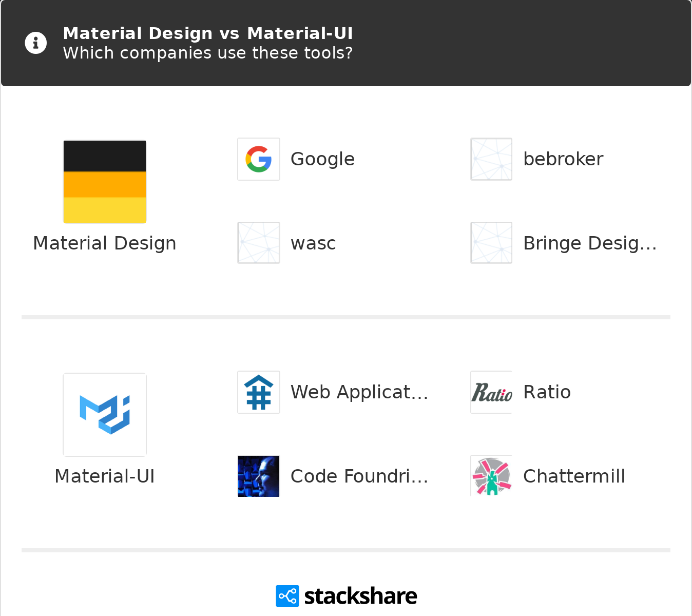Select the Chattermill windmill logo
Screen dimensions: 692x616
coord(491,476)
